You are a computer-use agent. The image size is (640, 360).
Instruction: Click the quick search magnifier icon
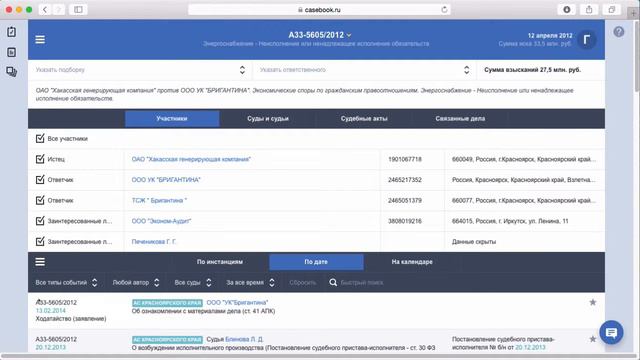pos(333,282)
